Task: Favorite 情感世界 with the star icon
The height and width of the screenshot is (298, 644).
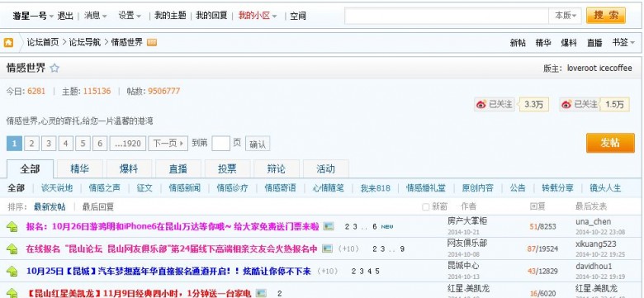Action: 54,69
